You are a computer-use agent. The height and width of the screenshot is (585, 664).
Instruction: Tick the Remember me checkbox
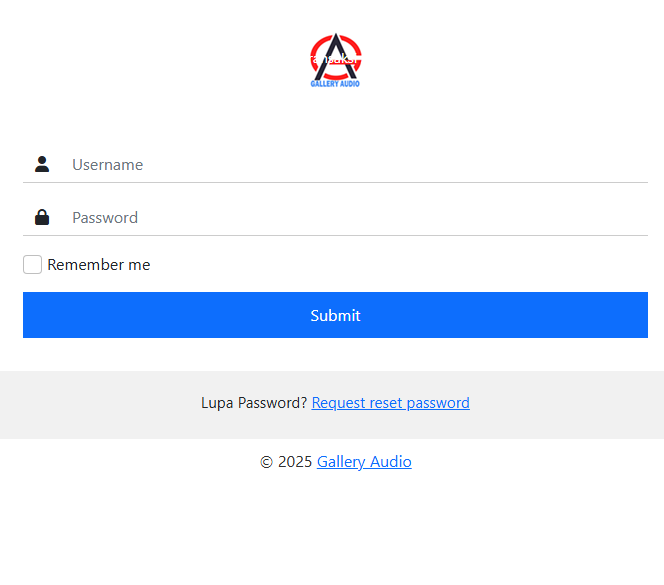point(33,265)
